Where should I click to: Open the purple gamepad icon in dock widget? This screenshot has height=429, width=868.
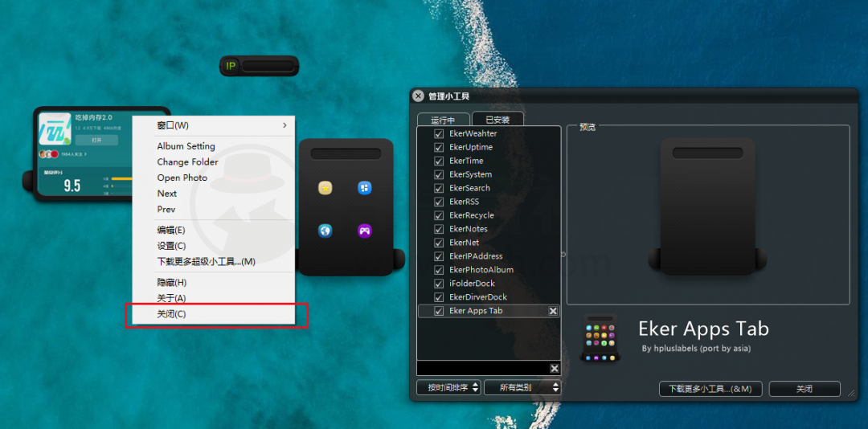click(364, 231)
